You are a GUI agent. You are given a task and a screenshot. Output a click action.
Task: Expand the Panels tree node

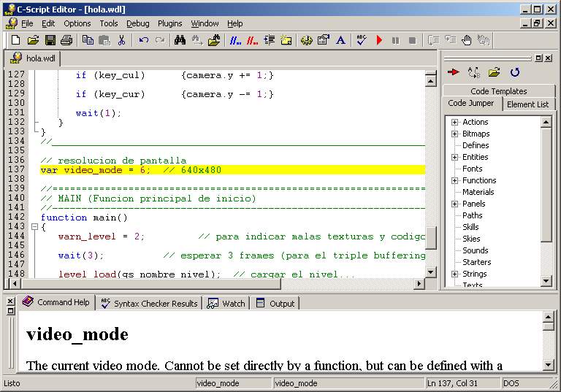click(454, 204)
